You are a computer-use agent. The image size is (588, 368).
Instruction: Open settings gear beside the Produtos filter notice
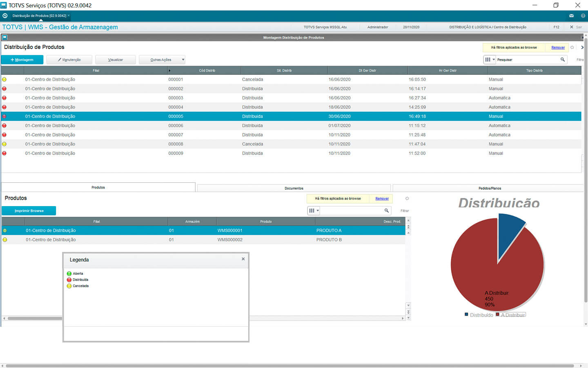[x=407, y=199]
